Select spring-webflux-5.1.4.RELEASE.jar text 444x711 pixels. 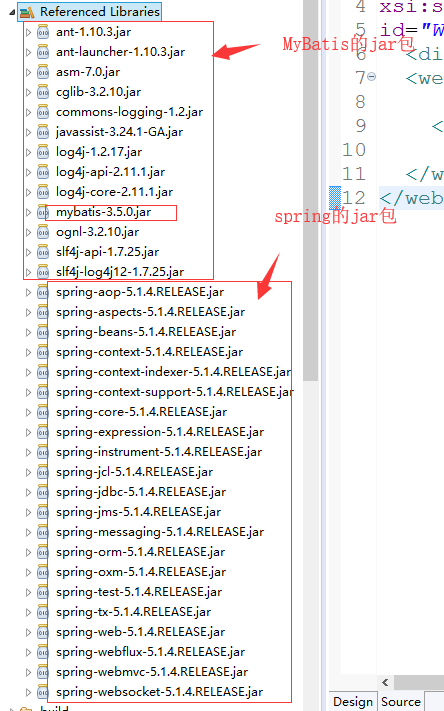(x=150, y=652)
